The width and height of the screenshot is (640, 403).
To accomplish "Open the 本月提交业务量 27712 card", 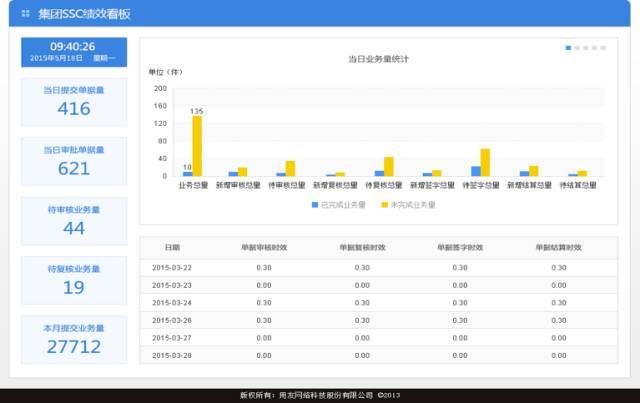I will (74, 340).
